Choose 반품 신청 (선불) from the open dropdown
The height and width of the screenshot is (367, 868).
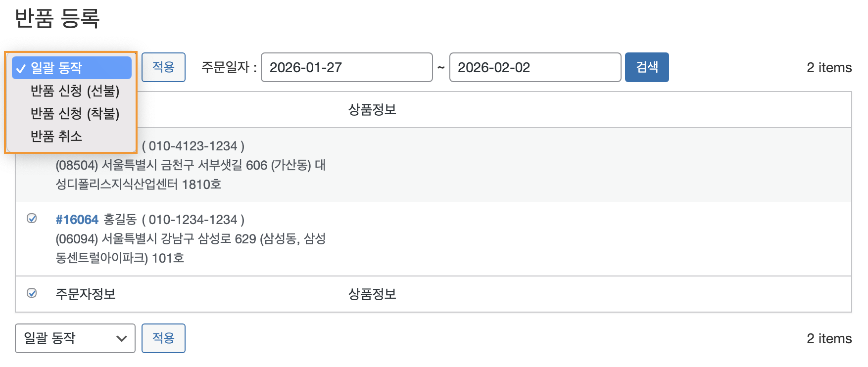(75, 91)
